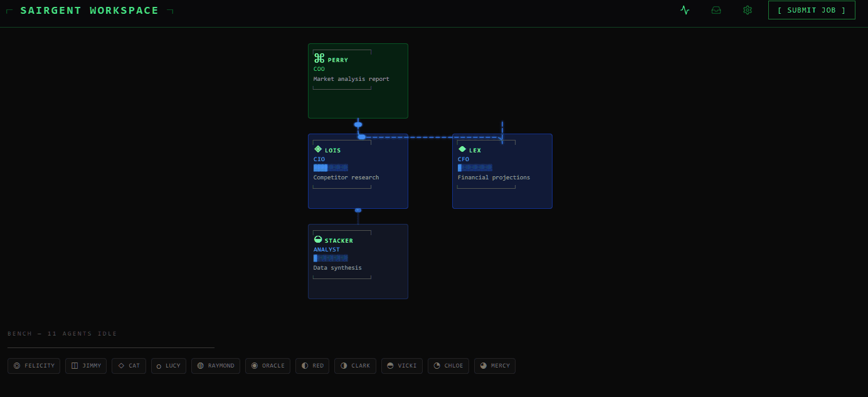This screenshot has height=397, width=868.
Task: Click the SAIRGENT WORKSPACE title
Action: [x=90, y=10]
